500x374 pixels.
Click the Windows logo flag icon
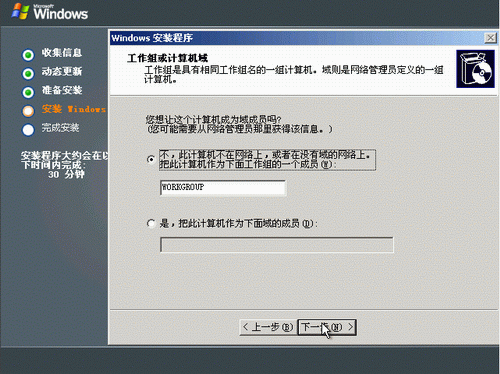tap(20, 11)
